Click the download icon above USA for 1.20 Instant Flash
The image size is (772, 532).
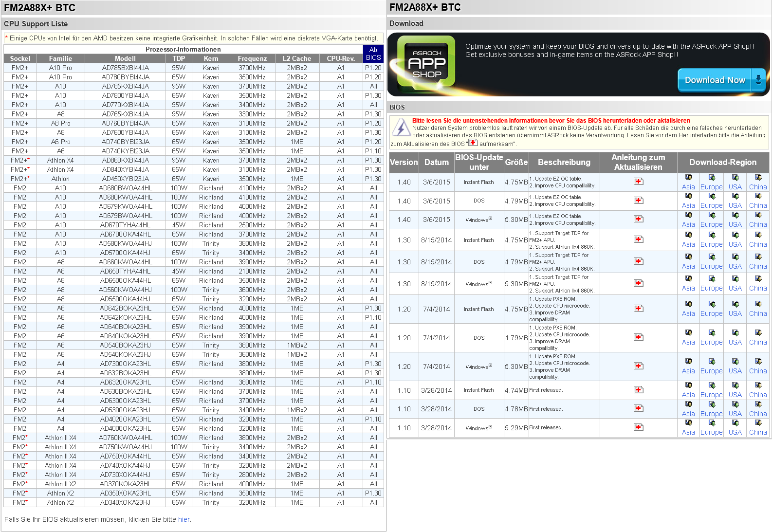click(735, 304)
